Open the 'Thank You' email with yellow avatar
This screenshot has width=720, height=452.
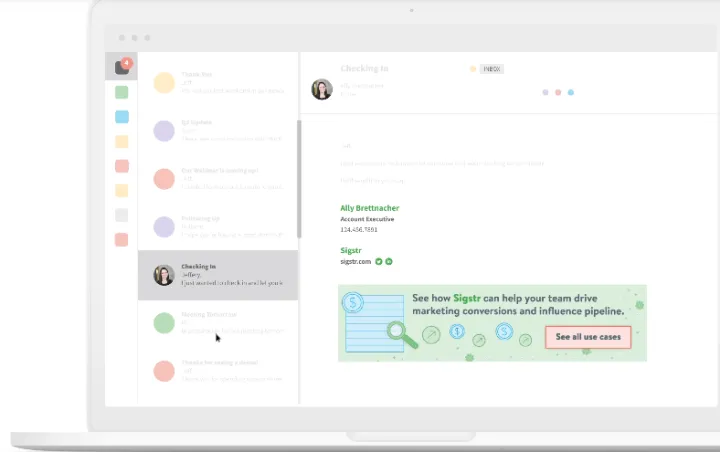(218, 83)
